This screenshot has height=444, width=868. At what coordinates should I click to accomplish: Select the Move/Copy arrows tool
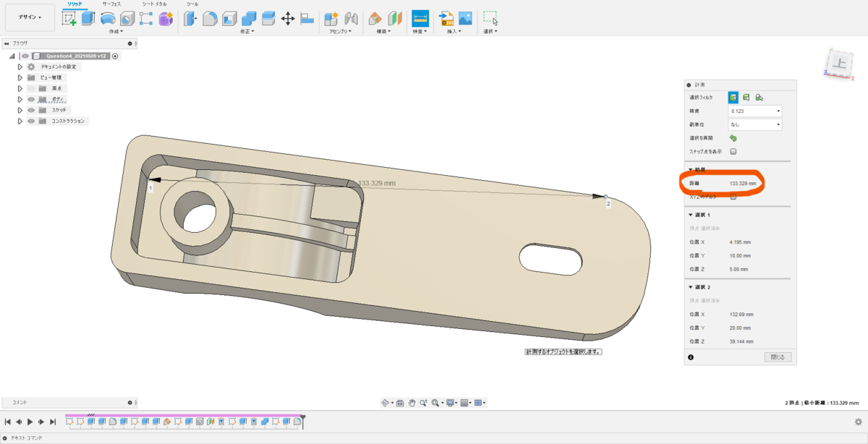[x=287, y=19]
